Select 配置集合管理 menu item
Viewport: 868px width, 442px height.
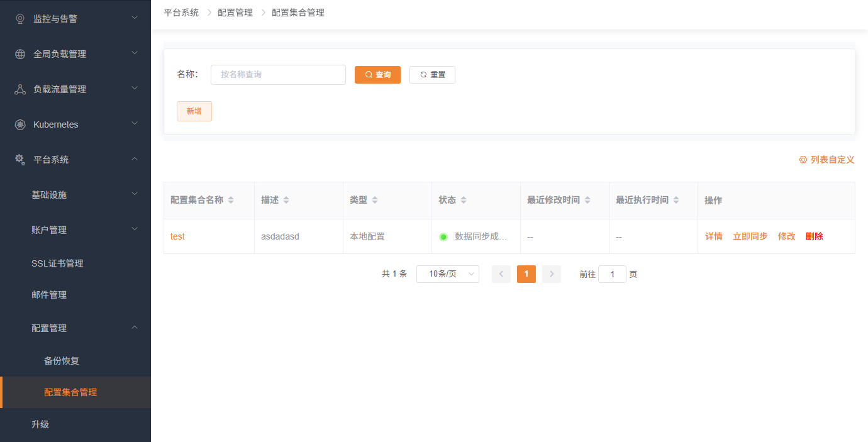[x=75, y=392]
